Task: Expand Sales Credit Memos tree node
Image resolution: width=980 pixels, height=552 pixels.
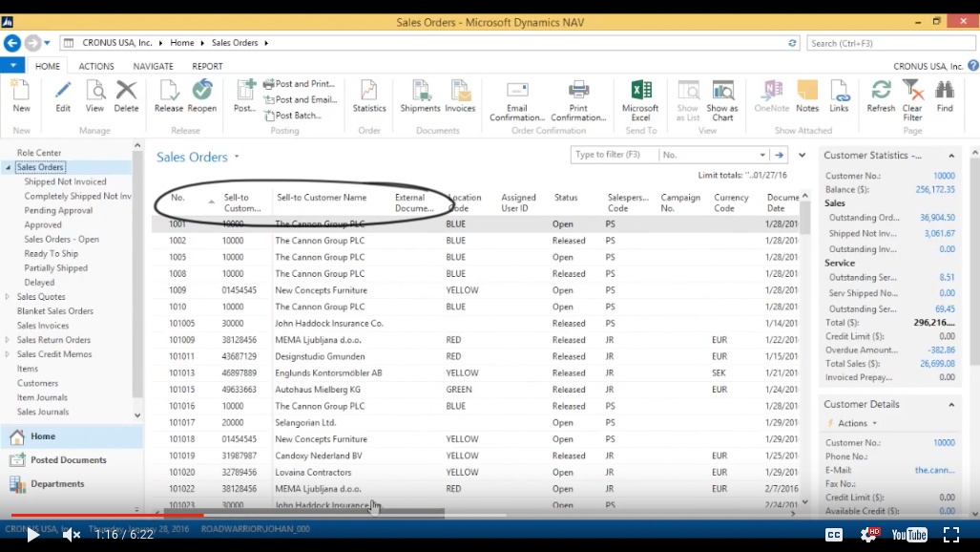Action: pos(8,354)
